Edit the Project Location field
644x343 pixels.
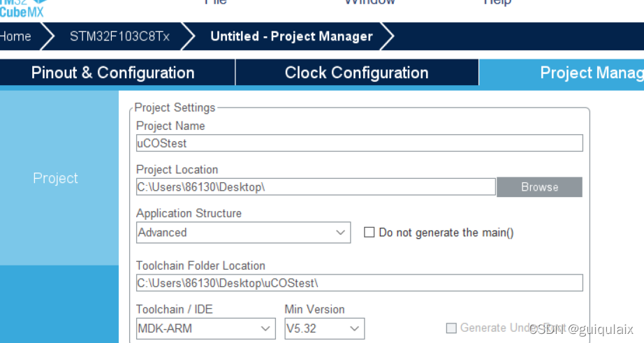tap(316, 187)
